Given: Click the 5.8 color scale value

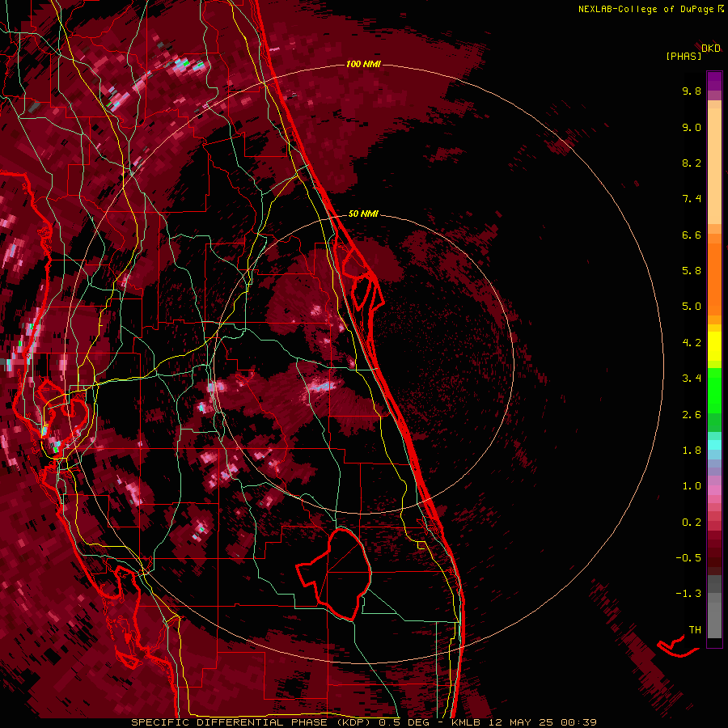Looking at the screenshot, I should 692,271.
